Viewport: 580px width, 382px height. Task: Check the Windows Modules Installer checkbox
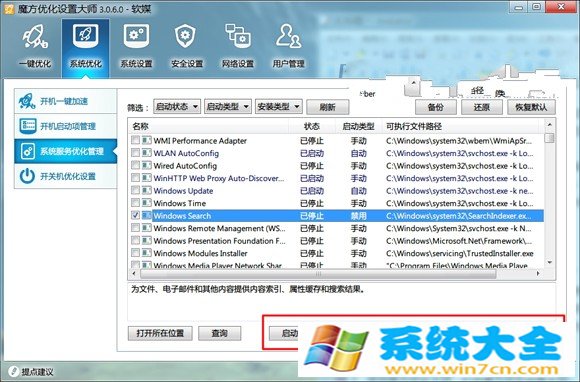135,253
